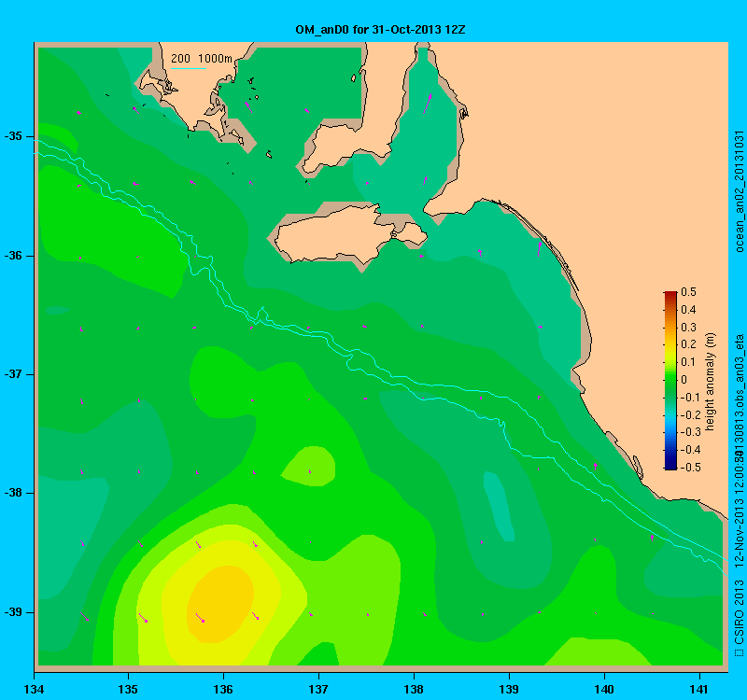Click longitude axis label '139'
The height and width of the screenshot is (700, 747).
509,689
